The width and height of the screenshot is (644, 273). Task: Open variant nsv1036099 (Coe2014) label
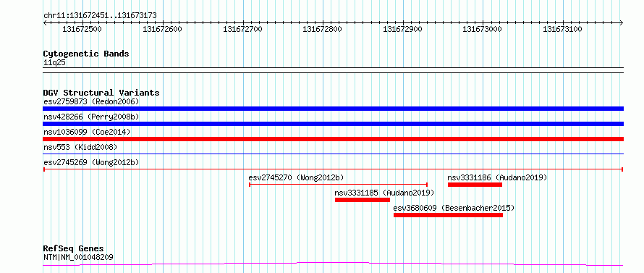(87, 132)
